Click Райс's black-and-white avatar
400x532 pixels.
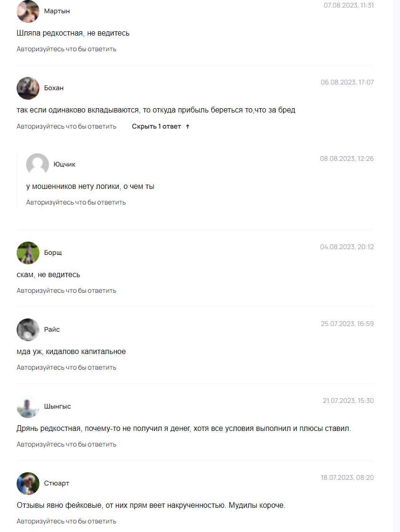(x=28, y=330)
